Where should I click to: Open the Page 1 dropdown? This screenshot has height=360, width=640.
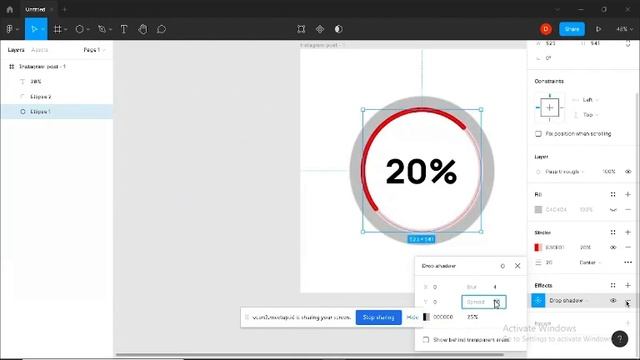[94, 50]
